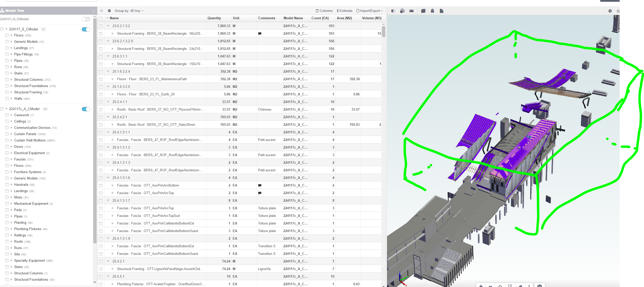The image size is (644, 287).
Task: Switch to the Columns panel
Action: pyautogui.click(x=324, y=11)
